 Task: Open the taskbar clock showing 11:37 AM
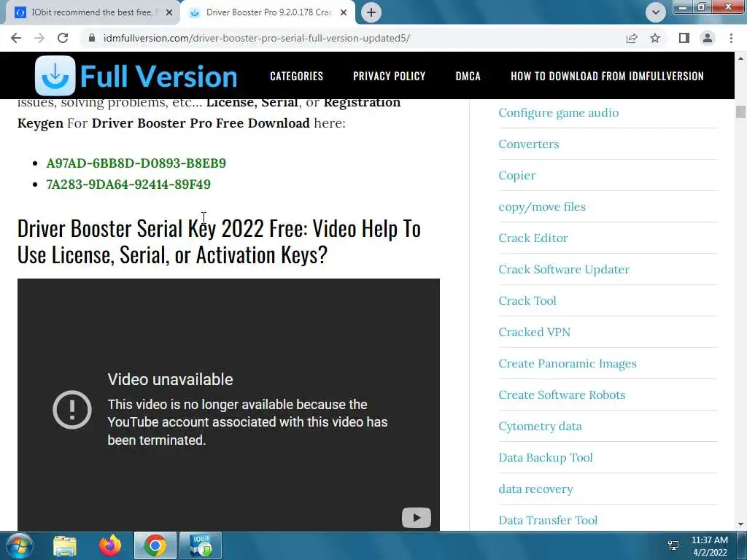710,546
